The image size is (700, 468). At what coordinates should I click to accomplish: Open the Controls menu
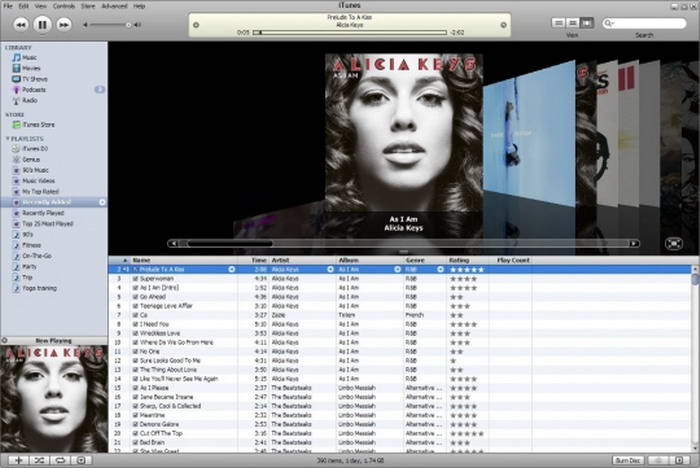point(64,6)
